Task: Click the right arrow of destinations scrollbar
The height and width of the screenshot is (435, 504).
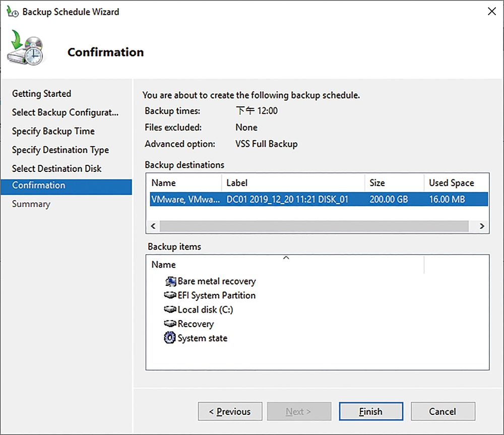Action: coord(481,226)
